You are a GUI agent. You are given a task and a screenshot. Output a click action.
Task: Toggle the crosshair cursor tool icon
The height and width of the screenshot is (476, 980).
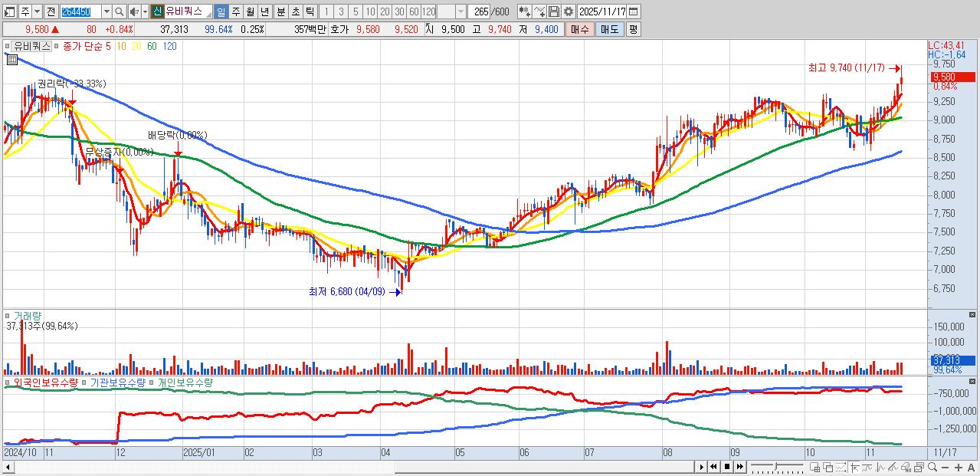(854, 467)
